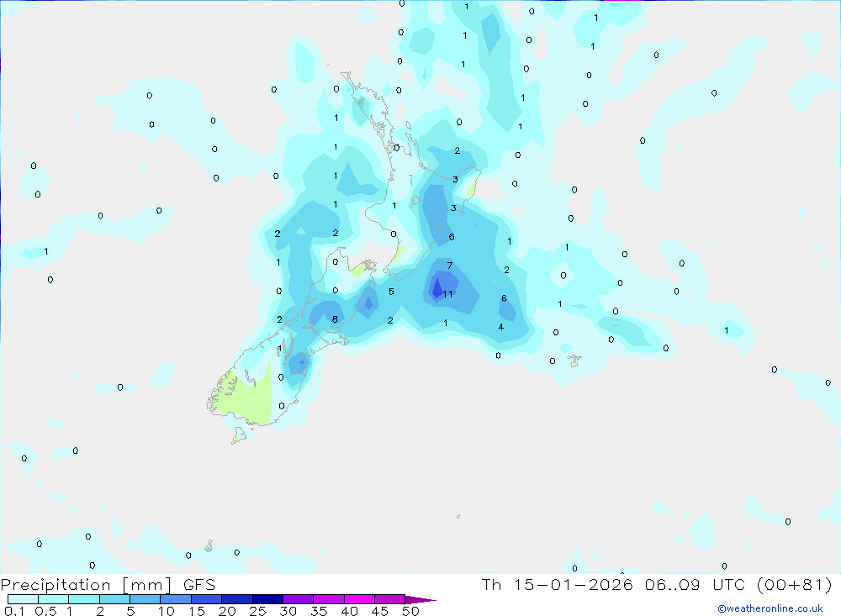841x616 pixels.
Task: Select the 2–5 mm legend swatch
Action: (x=114, y=599)
